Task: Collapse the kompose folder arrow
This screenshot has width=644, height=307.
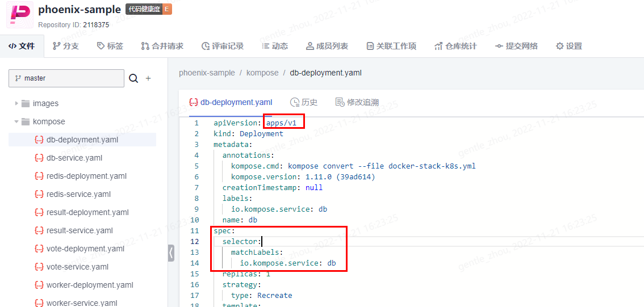Action: tap(16, 121)
